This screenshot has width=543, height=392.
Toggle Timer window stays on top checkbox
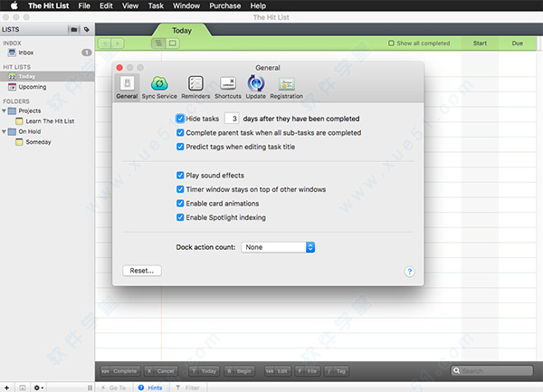coord(180,189)
